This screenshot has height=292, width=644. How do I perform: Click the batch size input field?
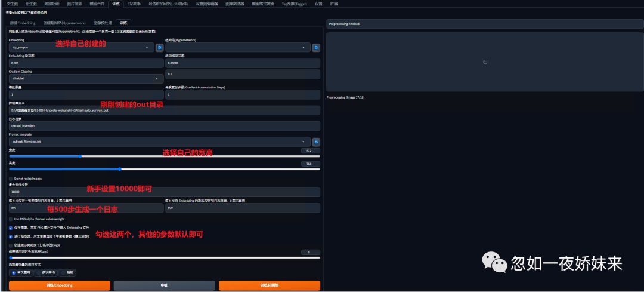pyautogui.click(x=86, y=94)
